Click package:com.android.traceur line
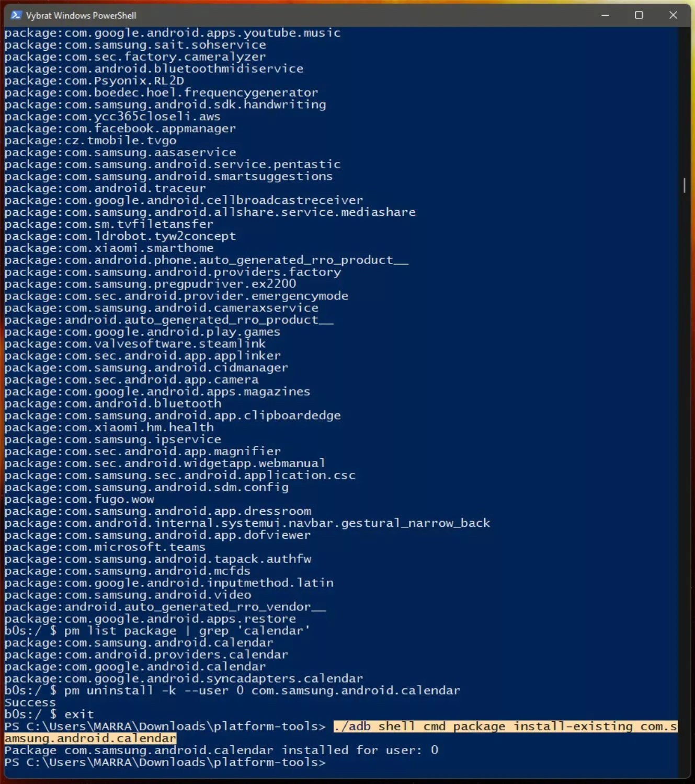 pos(105,189)
